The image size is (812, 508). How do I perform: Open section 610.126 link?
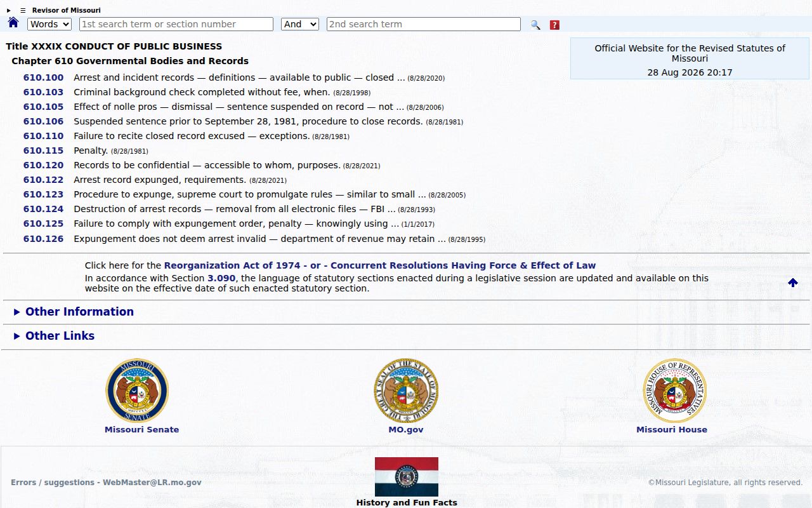point(43,239)
